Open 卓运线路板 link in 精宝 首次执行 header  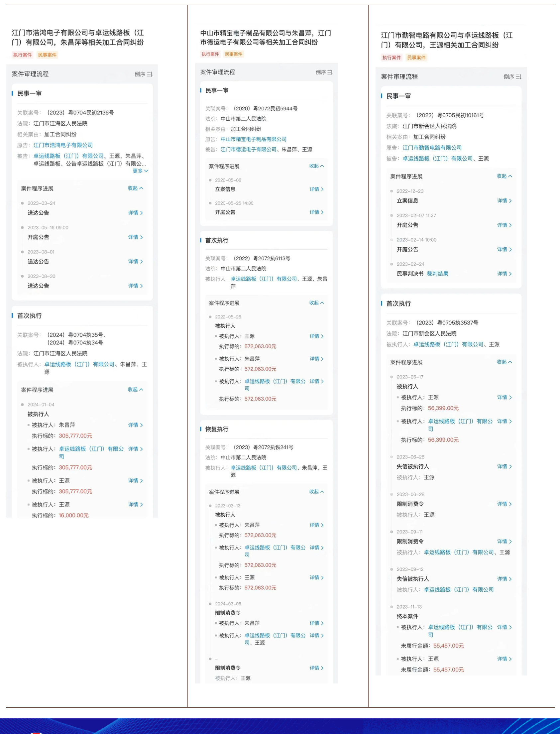(264, 279)
